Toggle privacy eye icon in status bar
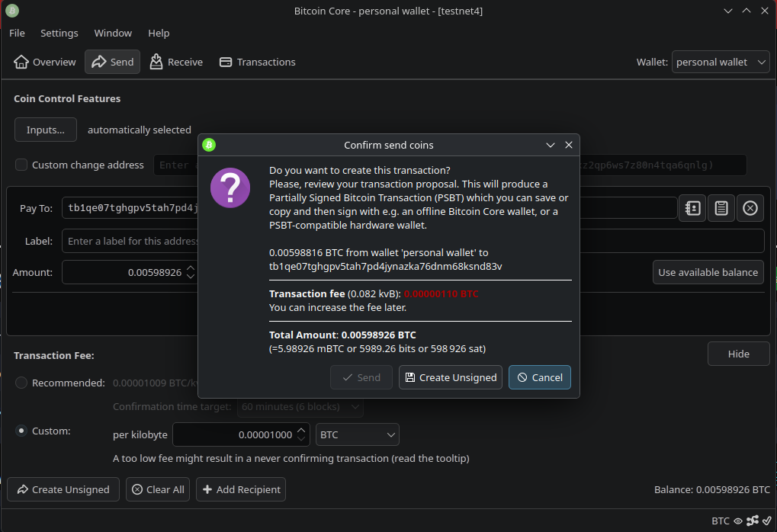 [738, 521]
